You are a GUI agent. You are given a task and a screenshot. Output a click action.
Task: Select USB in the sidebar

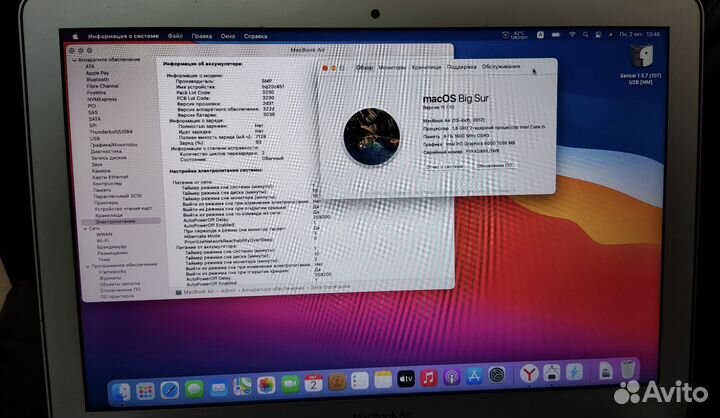tap(95, 138)
